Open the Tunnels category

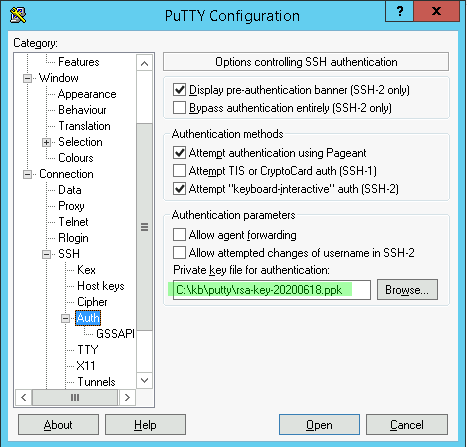[96, 382]
